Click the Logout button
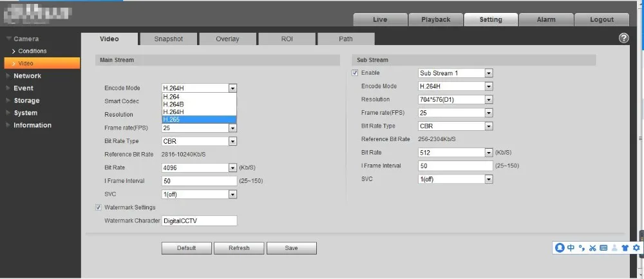 tap(601, 20)
